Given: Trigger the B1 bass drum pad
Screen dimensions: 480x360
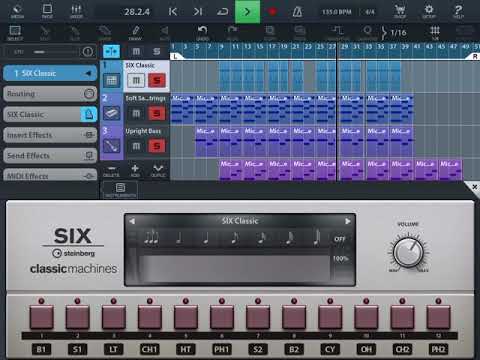Looking at the screenshot, I should 41,318.
